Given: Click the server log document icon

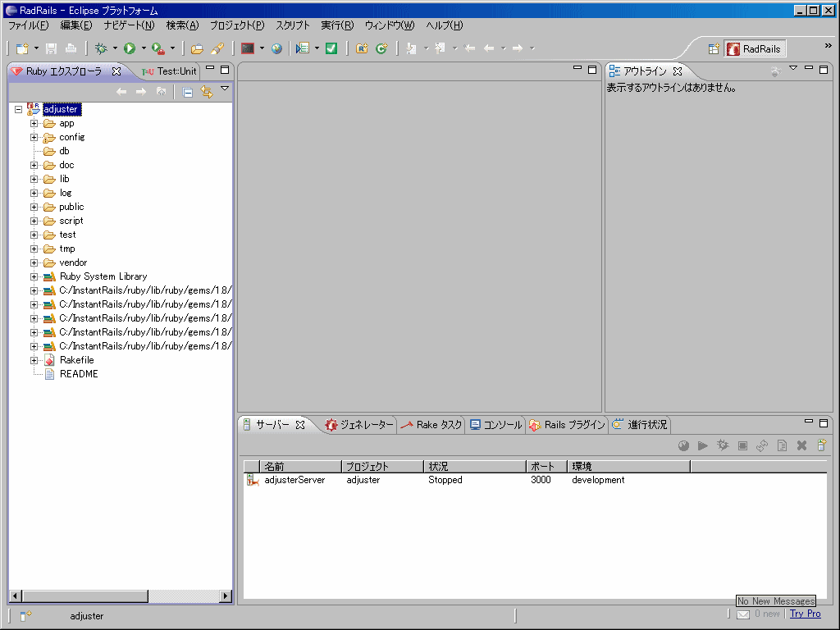Looking at the screenshot, I should [x=782, y=445].
